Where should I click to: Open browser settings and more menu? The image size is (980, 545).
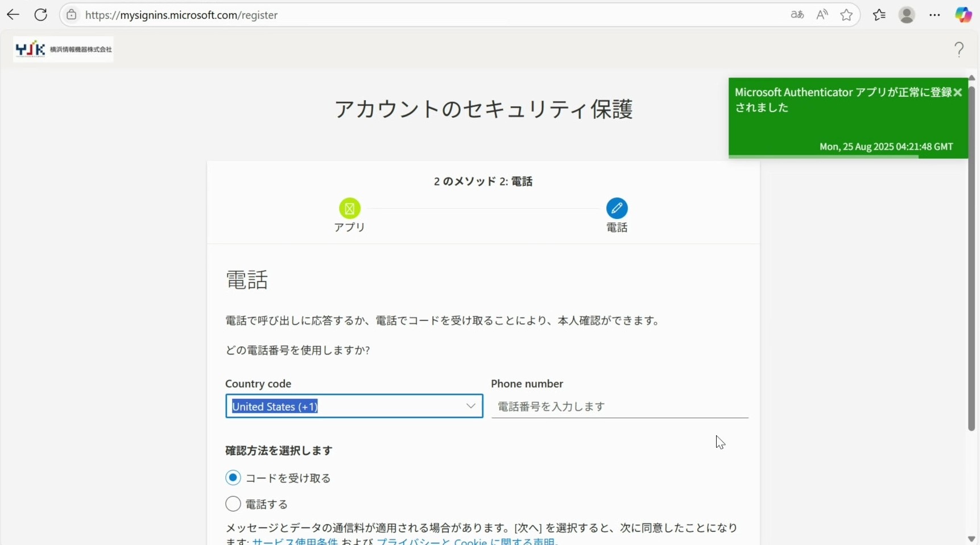click(x=934, y=15)
